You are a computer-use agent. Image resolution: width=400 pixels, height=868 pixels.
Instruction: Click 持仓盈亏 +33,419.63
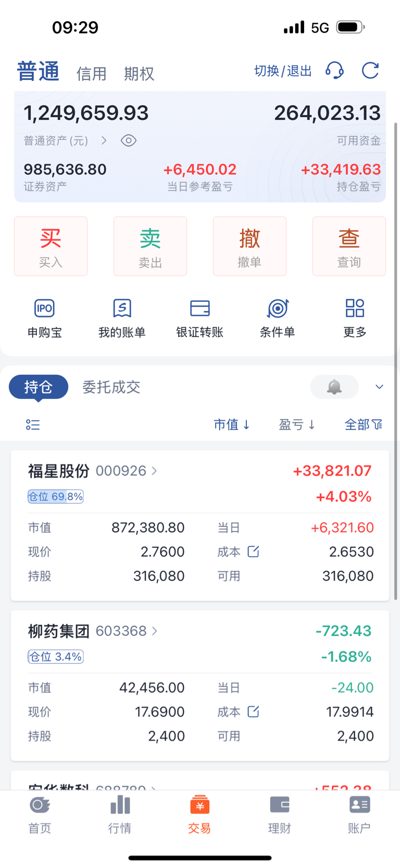pos(341,169)
